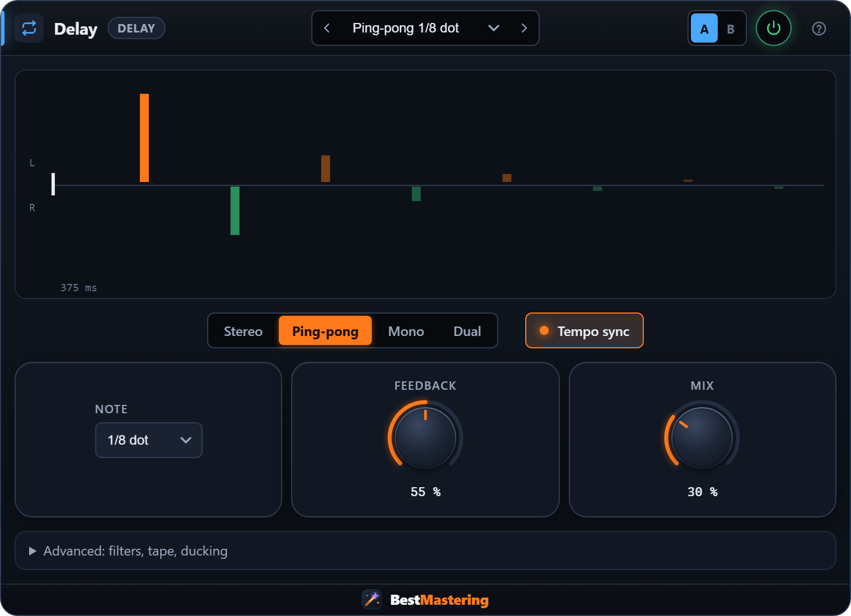Switch to the A comparison state

(x=704, y=29)
